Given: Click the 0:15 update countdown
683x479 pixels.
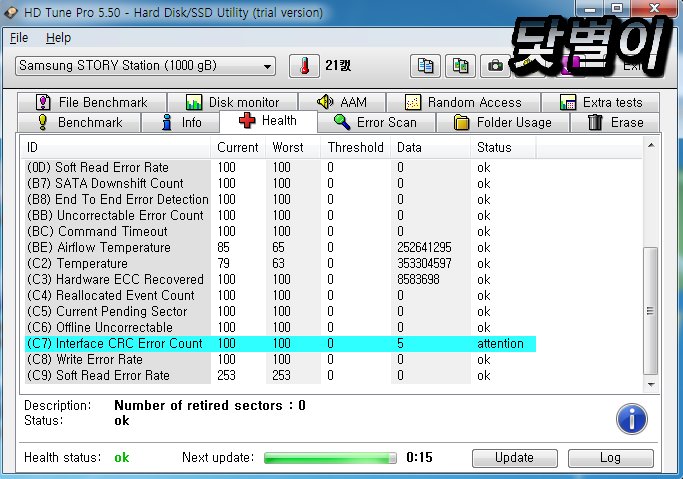Looking at the screenshot, I should coord(419,457).
